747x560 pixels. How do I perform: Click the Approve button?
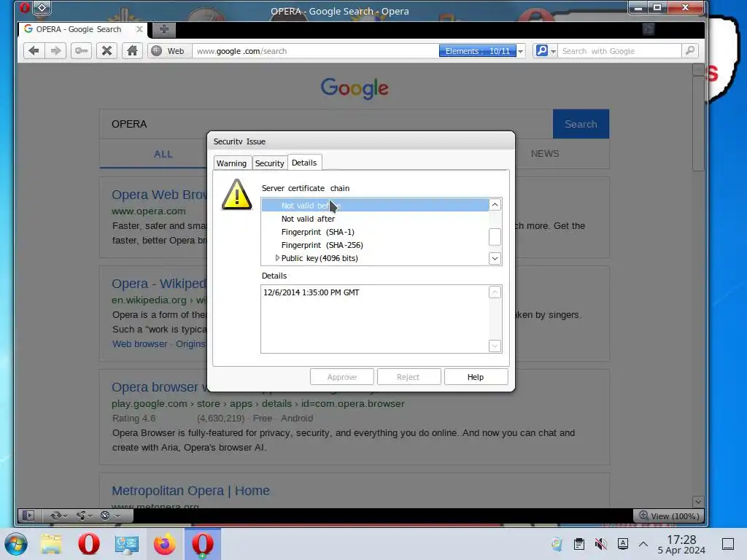click(342, 377)
